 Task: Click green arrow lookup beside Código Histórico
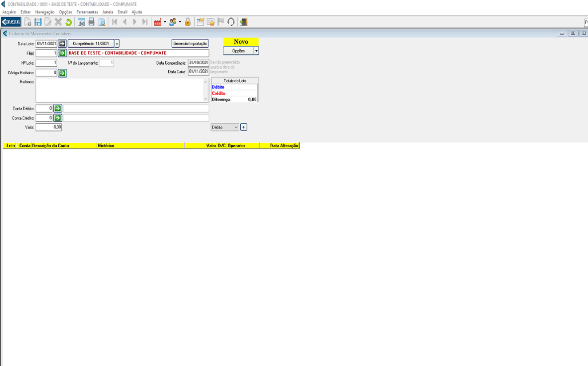[62, 73]
